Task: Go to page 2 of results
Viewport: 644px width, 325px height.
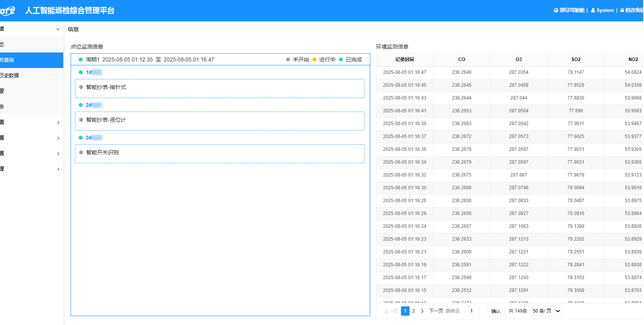Action: 414,311
